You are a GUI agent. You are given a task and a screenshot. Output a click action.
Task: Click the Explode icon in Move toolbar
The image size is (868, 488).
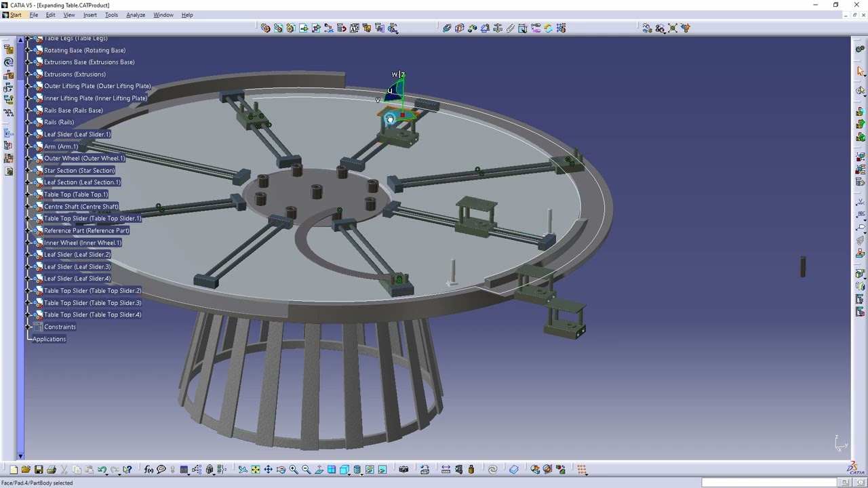coord(673,28)
